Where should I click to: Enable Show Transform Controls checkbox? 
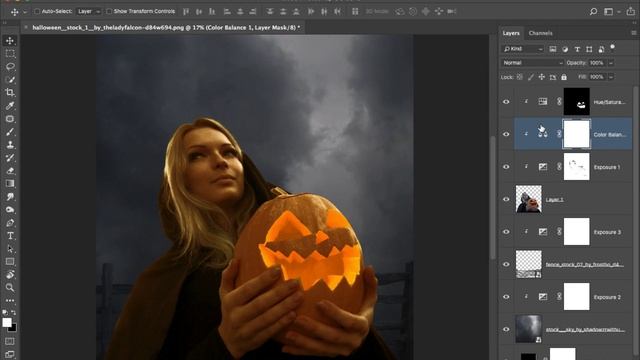tap(109, 11)
